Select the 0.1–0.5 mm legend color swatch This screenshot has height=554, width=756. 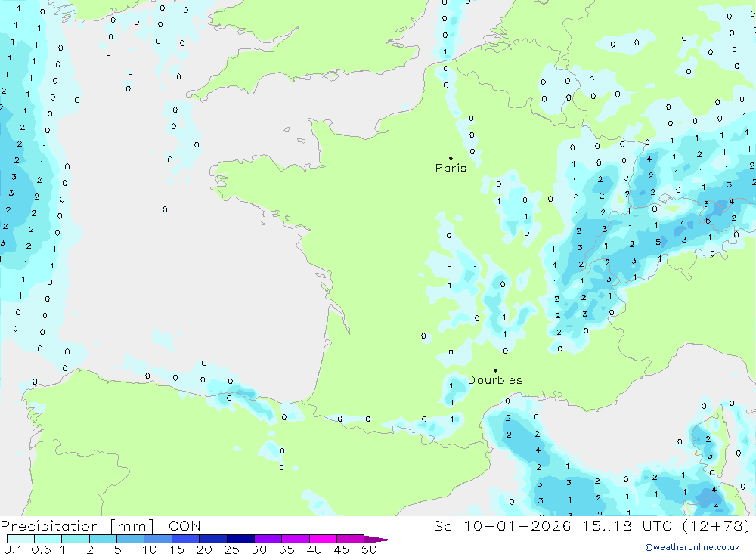click(x=20, y=539)
